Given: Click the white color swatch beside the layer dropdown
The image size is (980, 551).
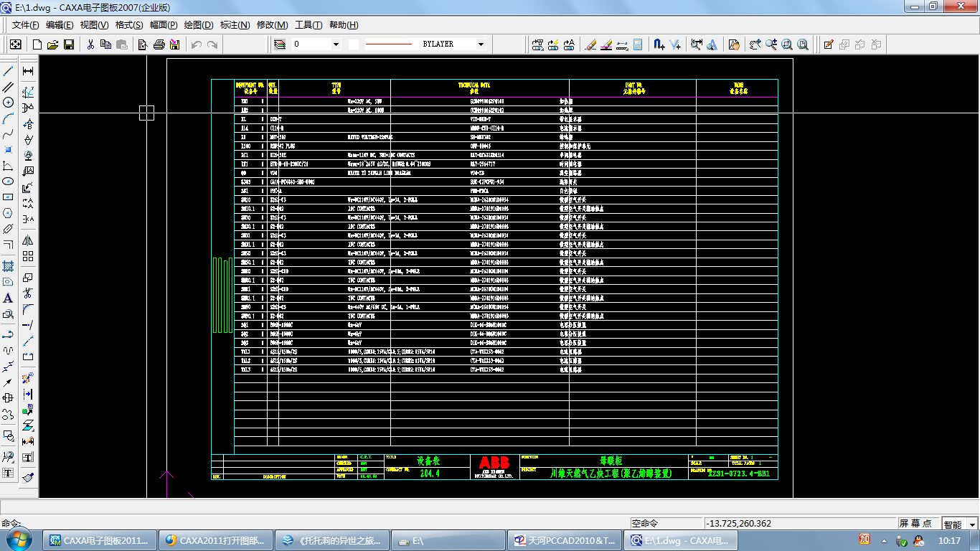Looking at the screenshot, I should pyautogui.click(x=354, y=44).
